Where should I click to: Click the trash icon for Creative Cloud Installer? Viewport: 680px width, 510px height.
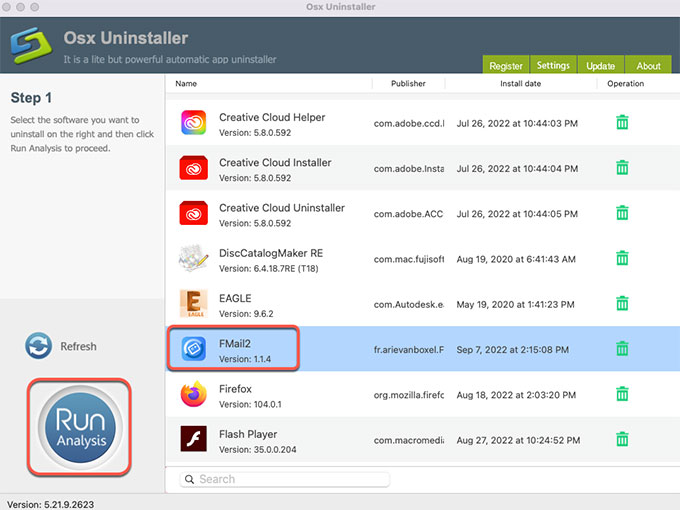(622, 168)
